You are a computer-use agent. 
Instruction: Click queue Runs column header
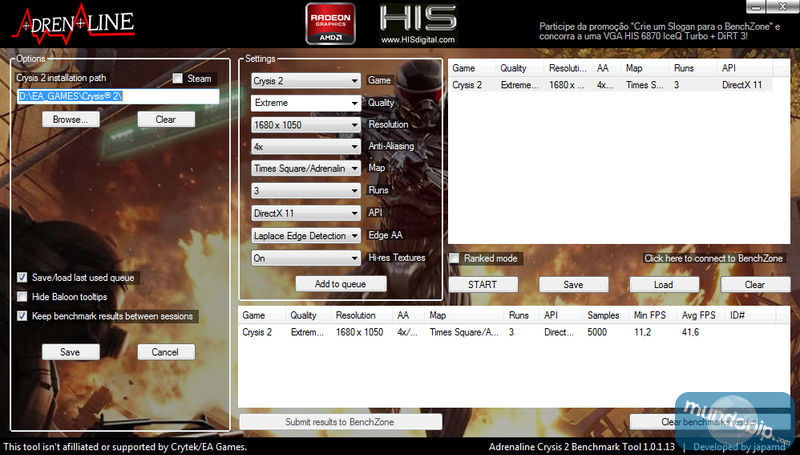[693, 68]
